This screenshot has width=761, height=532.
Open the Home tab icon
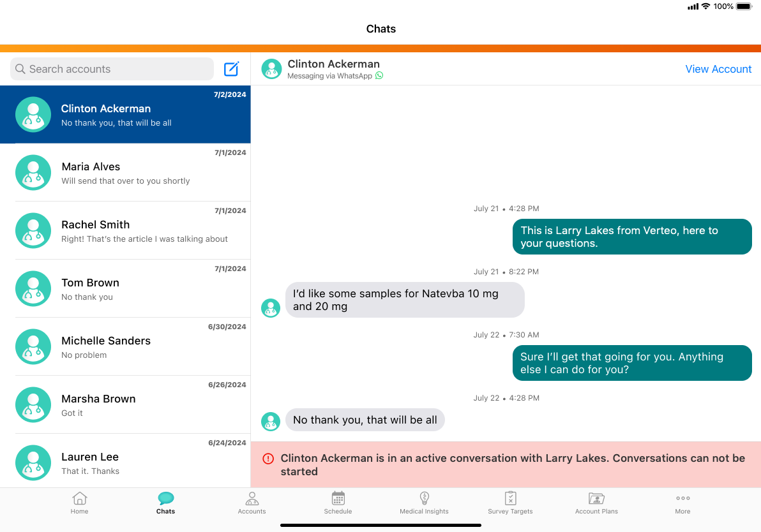[80, 499]
